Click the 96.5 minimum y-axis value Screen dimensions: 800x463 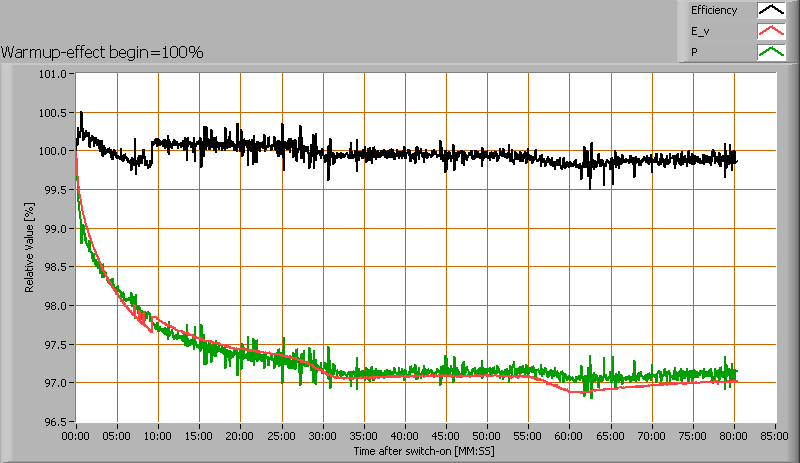point(52,422)
